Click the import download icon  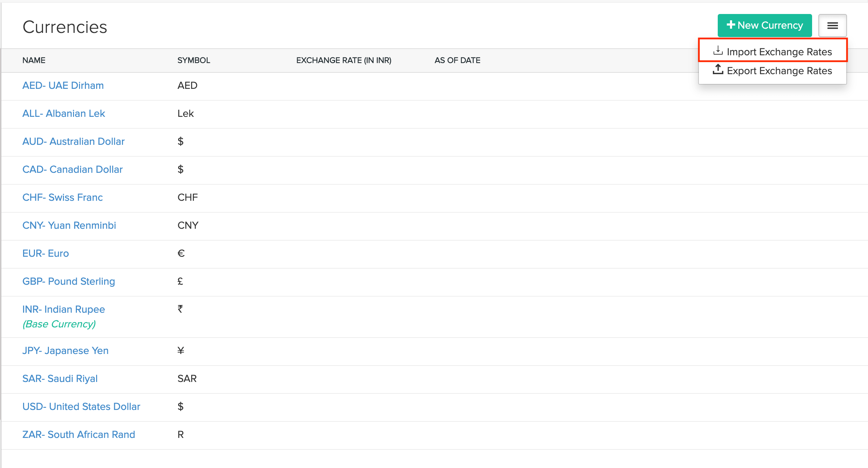pos(718,51)
